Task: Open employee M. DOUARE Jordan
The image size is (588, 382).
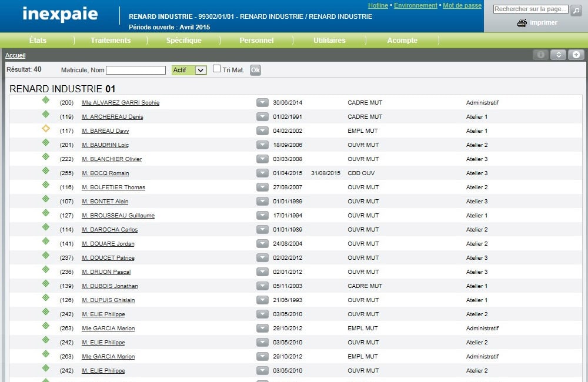Action: coord(108,244)
